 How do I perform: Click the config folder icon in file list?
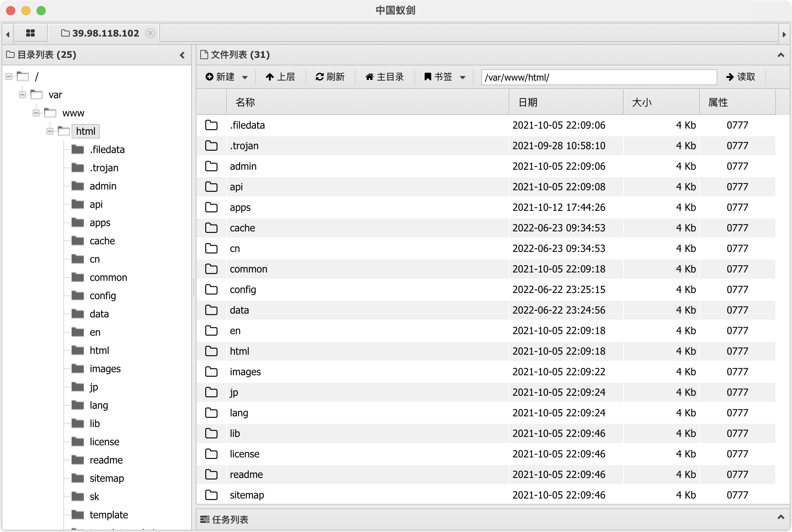211,290
